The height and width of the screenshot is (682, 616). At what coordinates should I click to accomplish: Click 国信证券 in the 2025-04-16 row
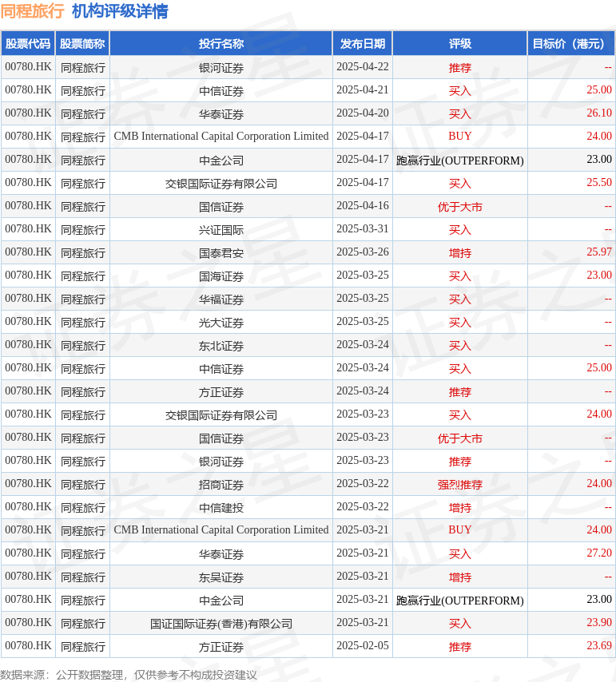click(221, 207)
